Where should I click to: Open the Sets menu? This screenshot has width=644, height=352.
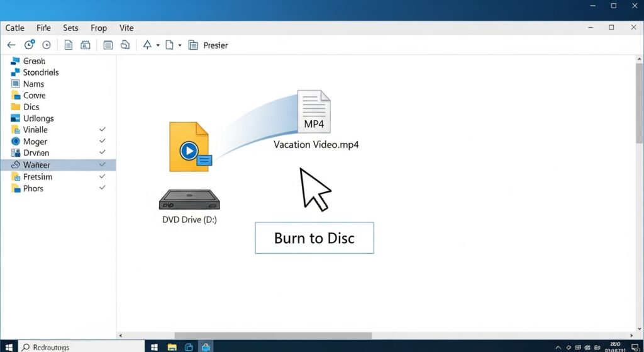[x=70, y=28]
